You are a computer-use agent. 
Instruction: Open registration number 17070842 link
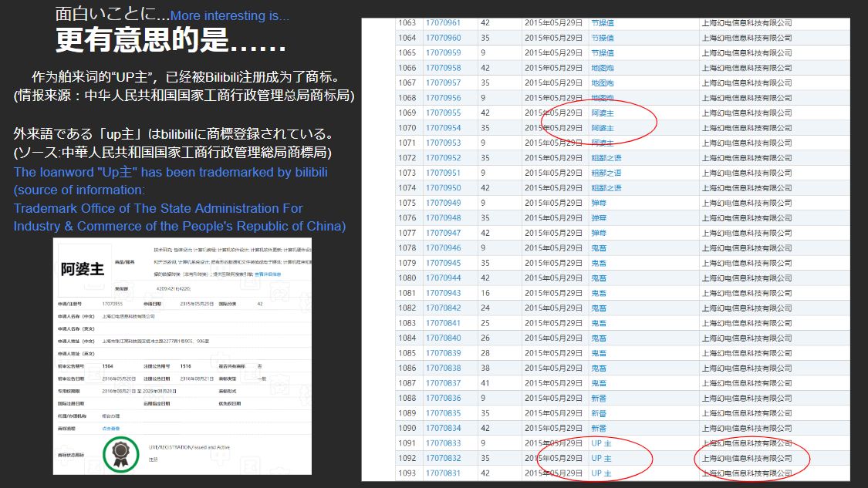443,308
